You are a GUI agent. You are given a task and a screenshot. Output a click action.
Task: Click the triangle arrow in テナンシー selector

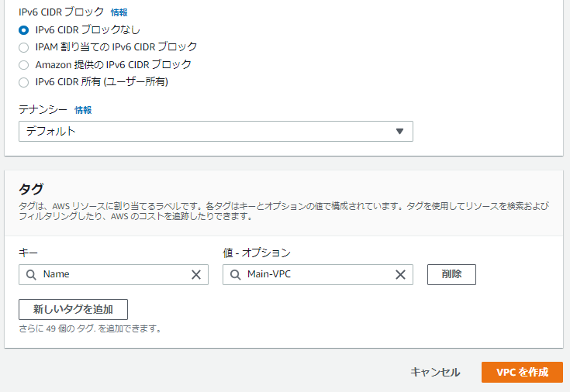399,131
